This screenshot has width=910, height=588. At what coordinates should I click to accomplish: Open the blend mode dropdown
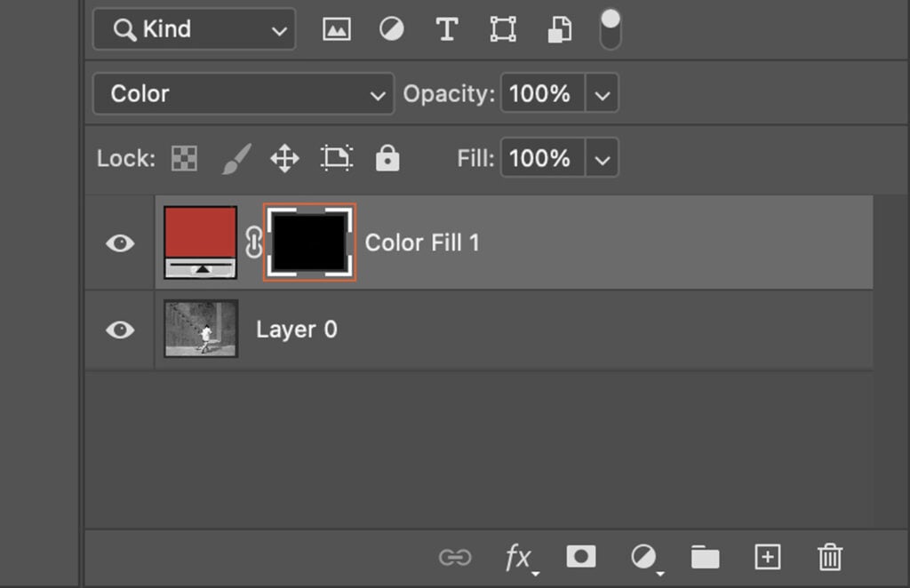[243, 93]
